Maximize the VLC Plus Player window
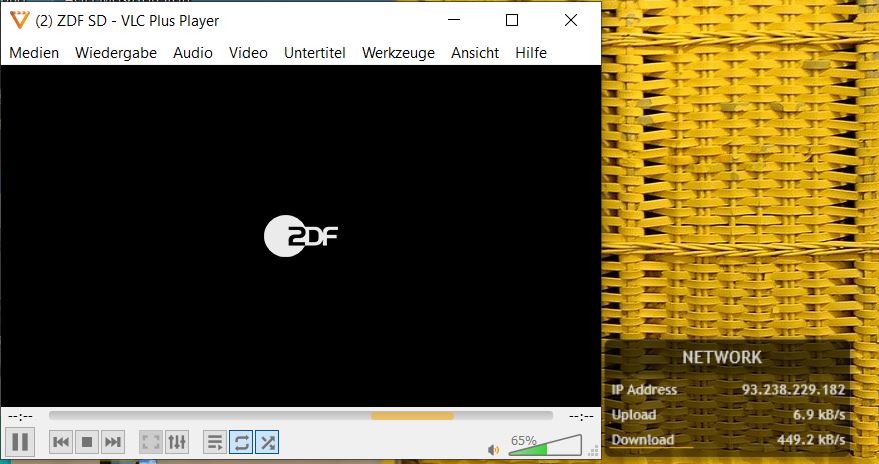The height and width of the screenshot is (464, 879). pos(512,20)
